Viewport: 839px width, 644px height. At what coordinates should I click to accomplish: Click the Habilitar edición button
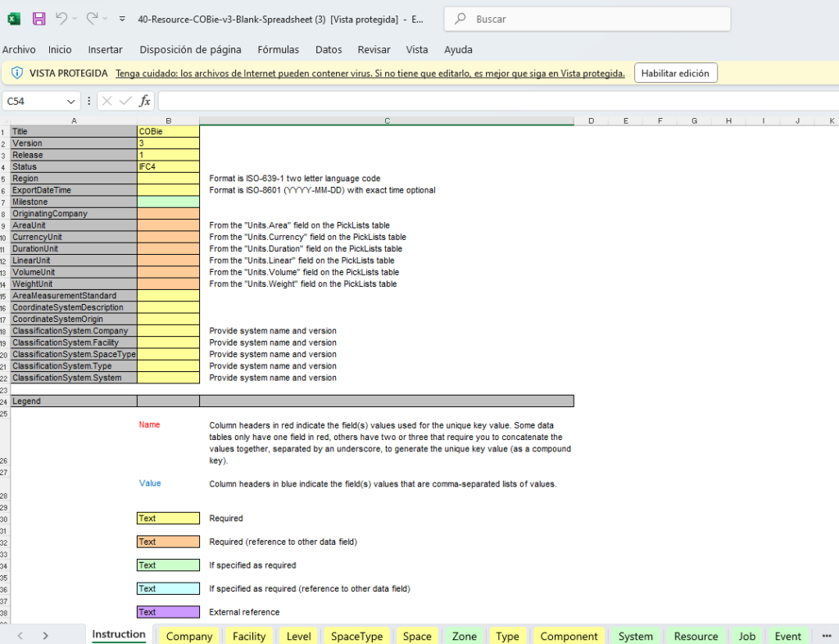coord(675,73)
